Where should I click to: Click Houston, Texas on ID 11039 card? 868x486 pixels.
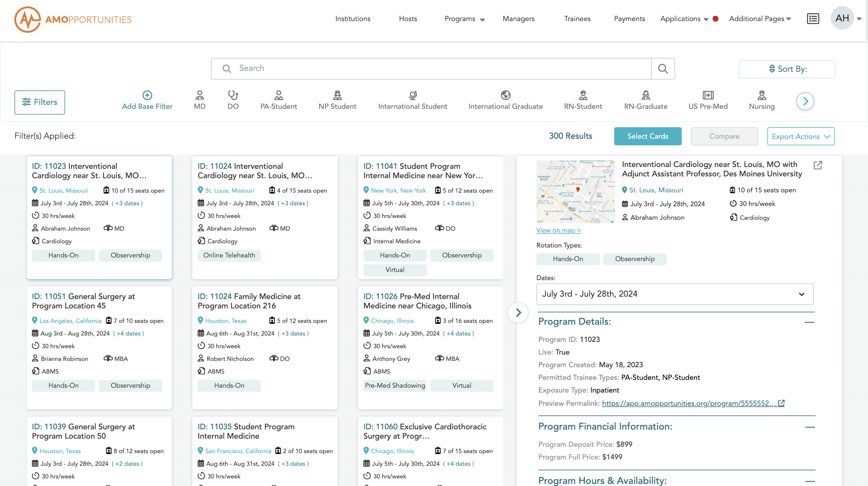click(60, 451)
